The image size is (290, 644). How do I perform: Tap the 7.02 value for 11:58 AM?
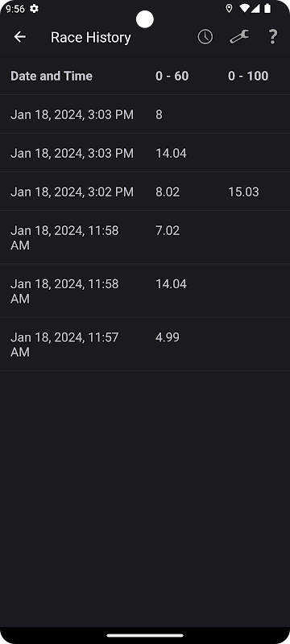[x=168, y=230]
